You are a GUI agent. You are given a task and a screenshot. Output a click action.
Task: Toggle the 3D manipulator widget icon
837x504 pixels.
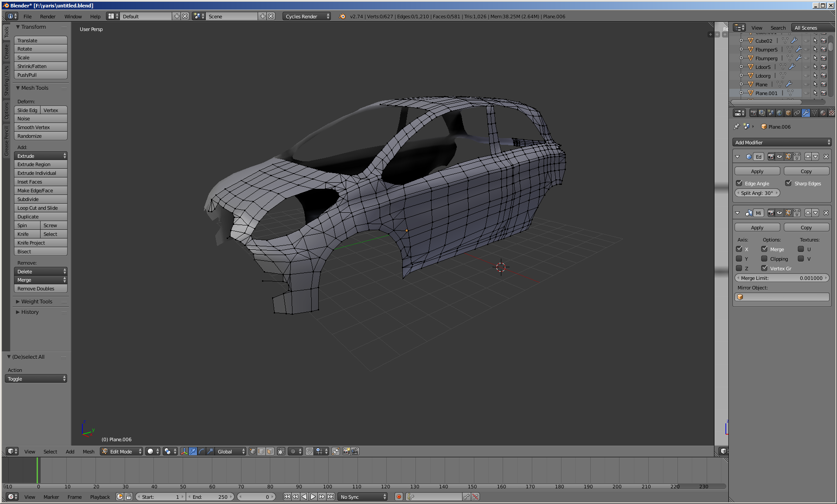coord(184,451)
